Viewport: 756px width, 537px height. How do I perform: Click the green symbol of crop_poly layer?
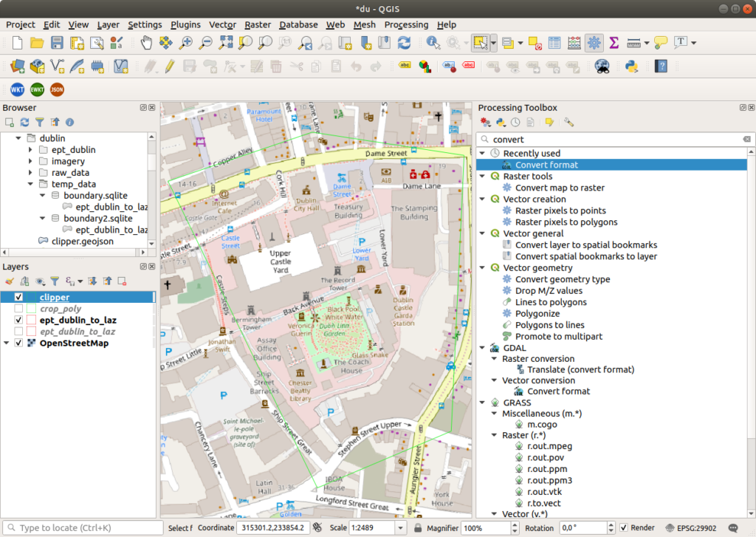[31, 309]
